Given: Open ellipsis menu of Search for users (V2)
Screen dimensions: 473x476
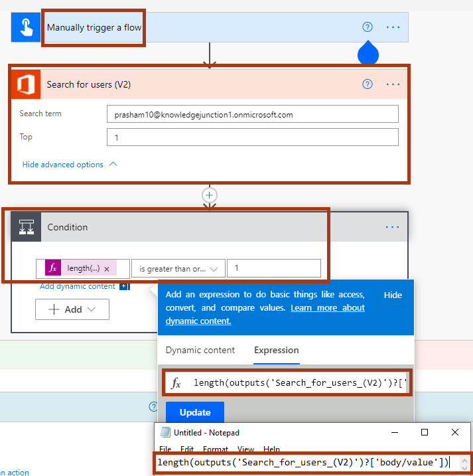Looking at the screenshot, I should click(x=393, y=84).
